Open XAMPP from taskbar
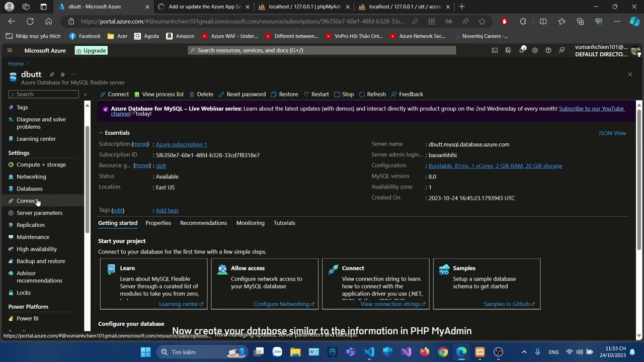 tap(480, 352)
